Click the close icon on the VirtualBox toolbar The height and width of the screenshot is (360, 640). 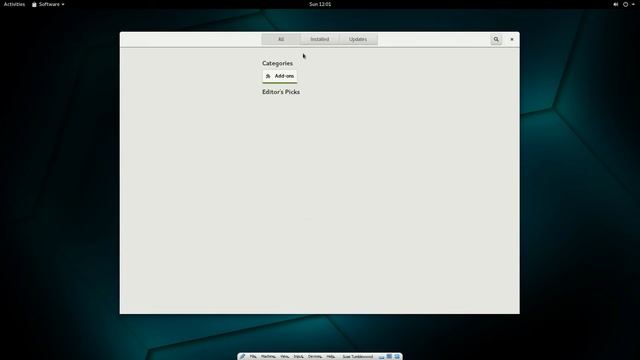397,356
